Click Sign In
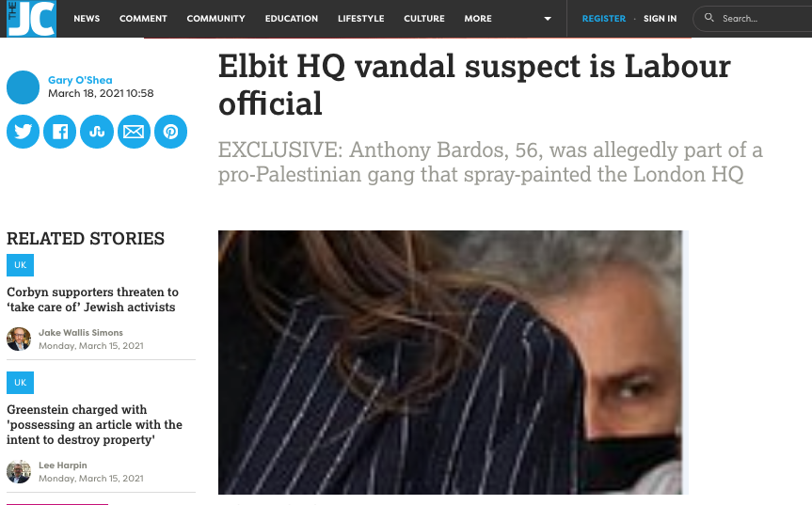812x505 pixels. (660, 19)
